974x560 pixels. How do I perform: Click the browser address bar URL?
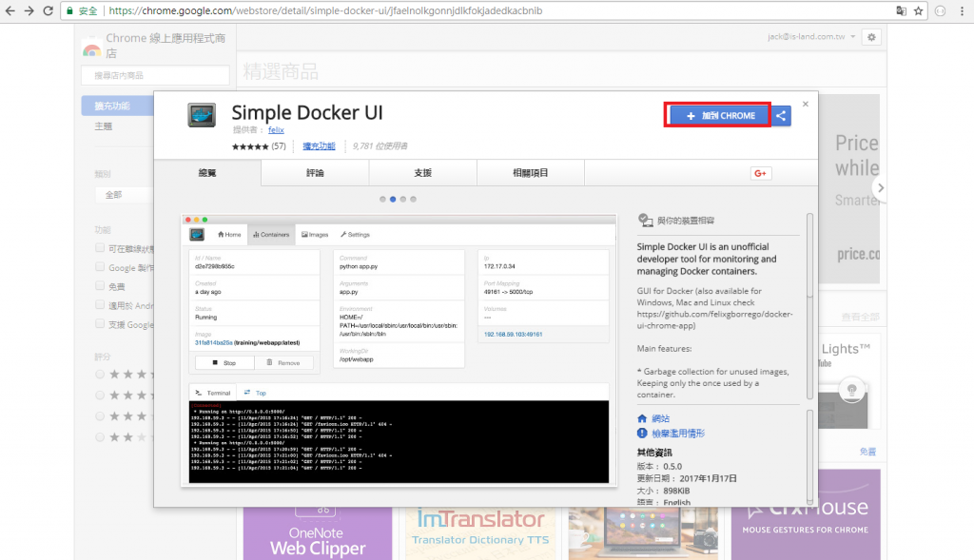pos(325,10)
